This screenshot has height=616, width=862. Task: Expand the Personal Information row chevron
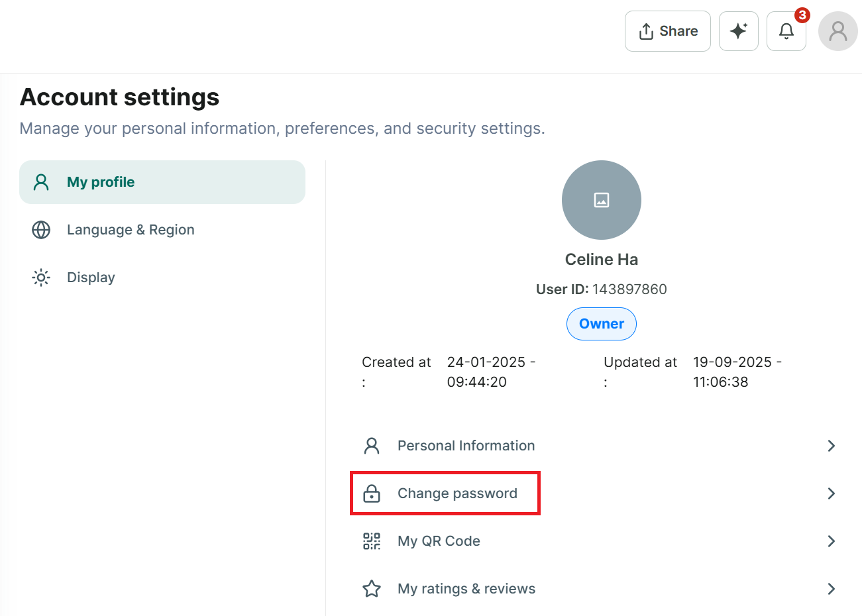pos(832,446)
